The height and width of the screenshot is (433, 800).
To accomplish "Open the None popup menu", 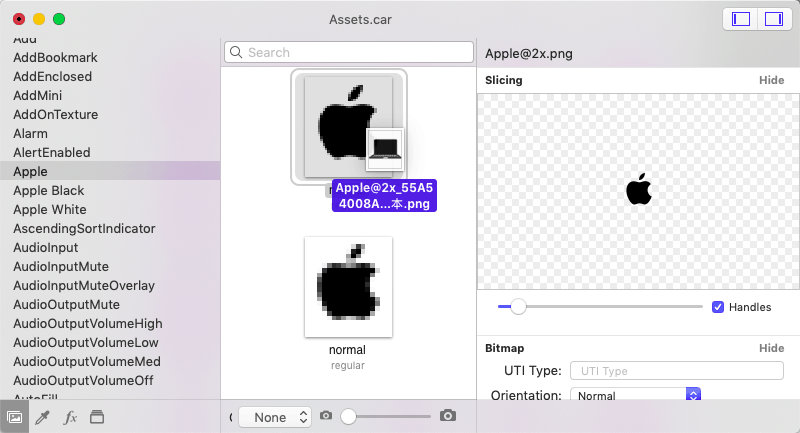I will (274, 417).
